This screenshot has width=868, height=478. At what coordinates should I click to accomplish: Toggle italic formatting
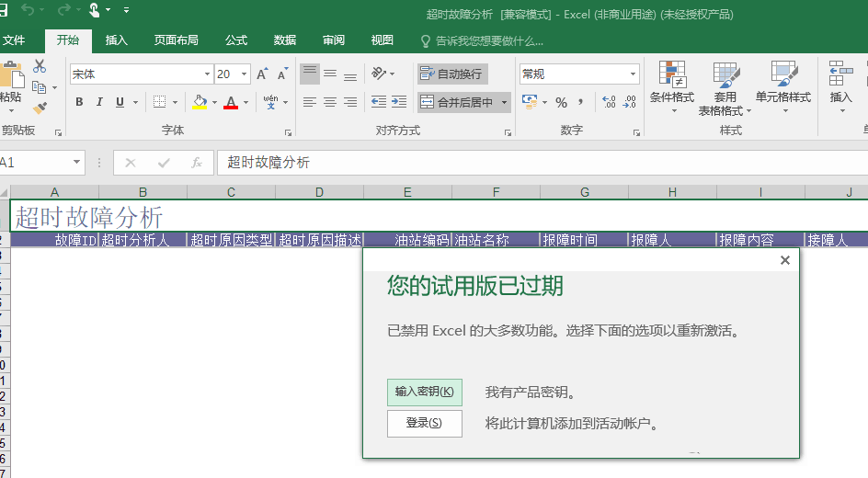point(99,102)
